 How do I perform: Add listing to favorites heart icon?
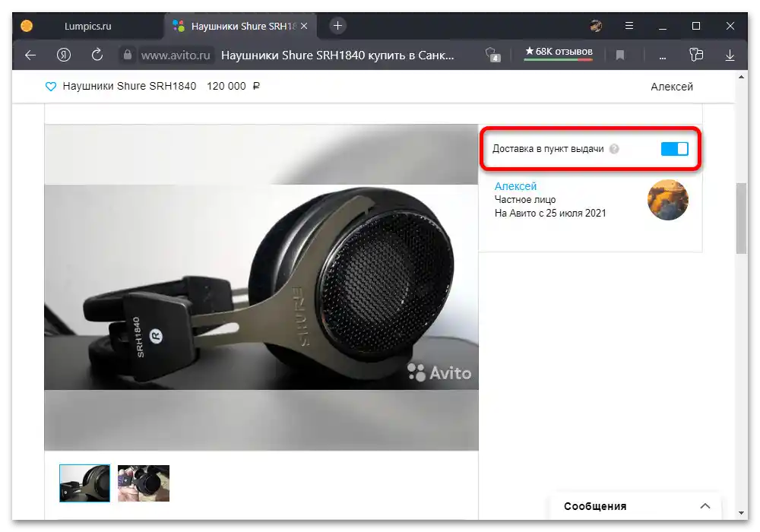click(50, 86)
